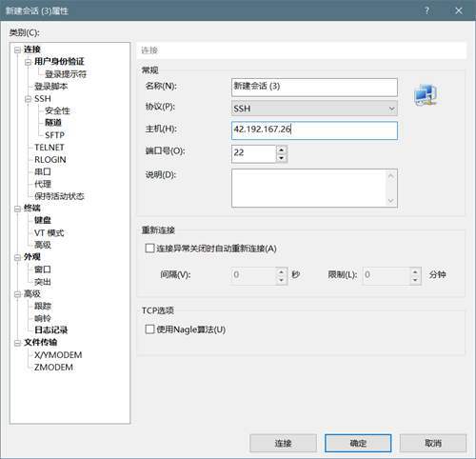
Task: Decrease the port number with the down arrow
Action: (x=282, y=158)
